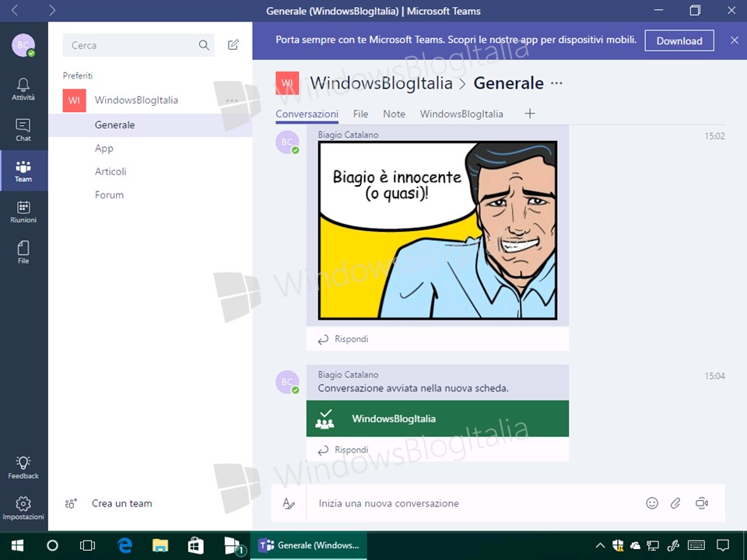Dismiss the mobile app banner
Viewport: 747px width, 560px height.
[x=734, y=40]
